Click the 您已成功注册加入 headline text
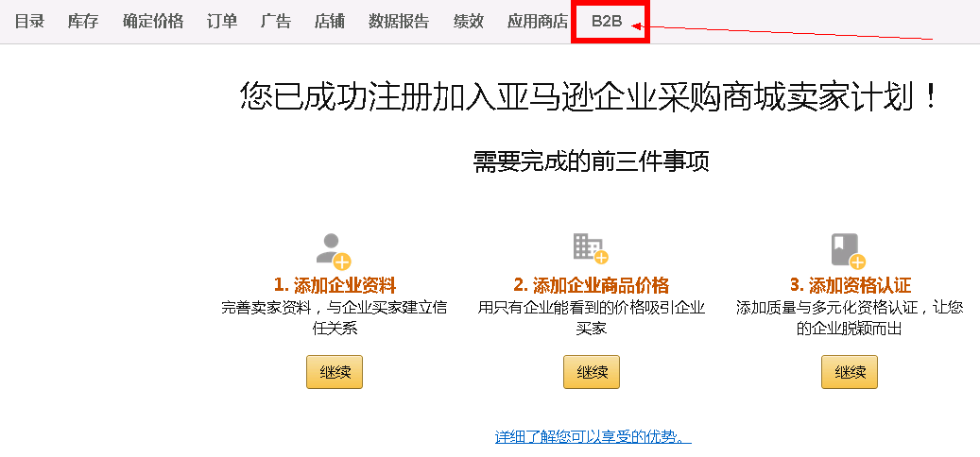980x457 pixels. coord(589,96)
